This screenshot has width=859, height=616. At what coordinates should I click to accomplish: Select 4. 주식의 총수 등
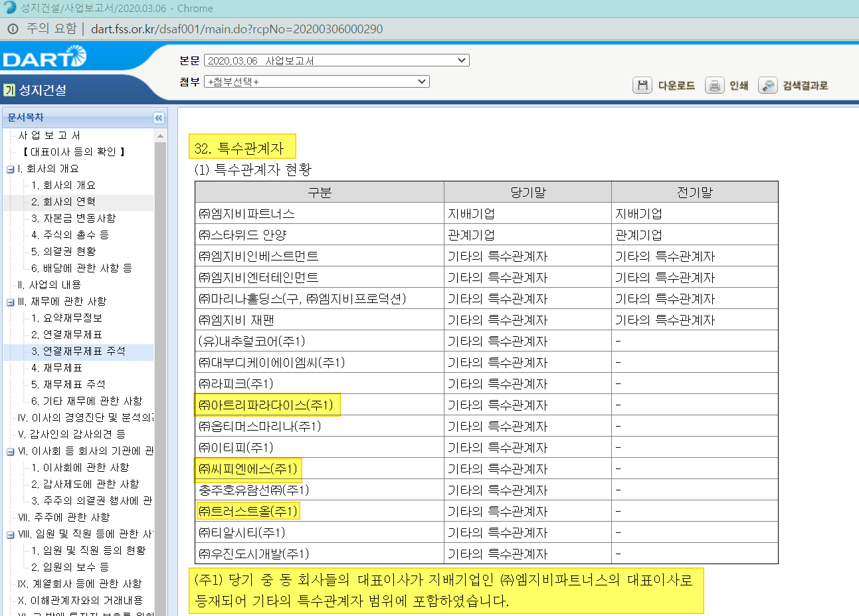(70, 235)
